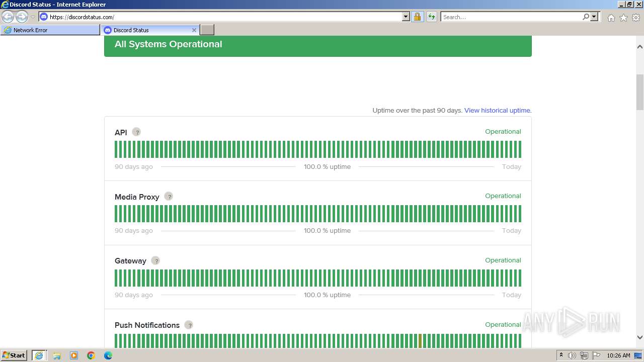Click the Gateway 100.0 % uptime text
Screen dimensions: 644x362
[x=327, y=295]
